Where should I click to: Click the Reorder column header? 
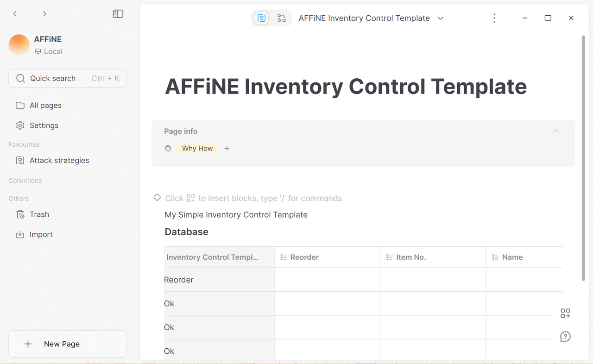[327, 257]
